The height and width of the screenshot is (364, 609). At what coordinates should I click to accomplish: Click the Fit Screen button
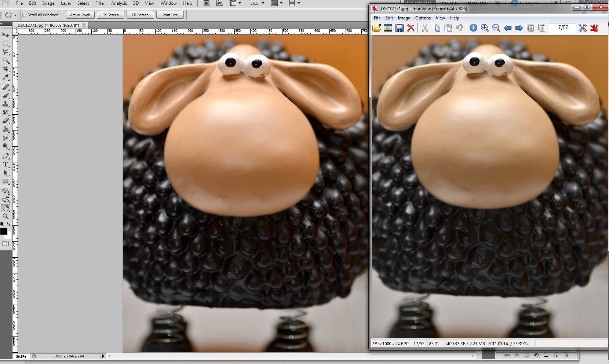(110, 15)
